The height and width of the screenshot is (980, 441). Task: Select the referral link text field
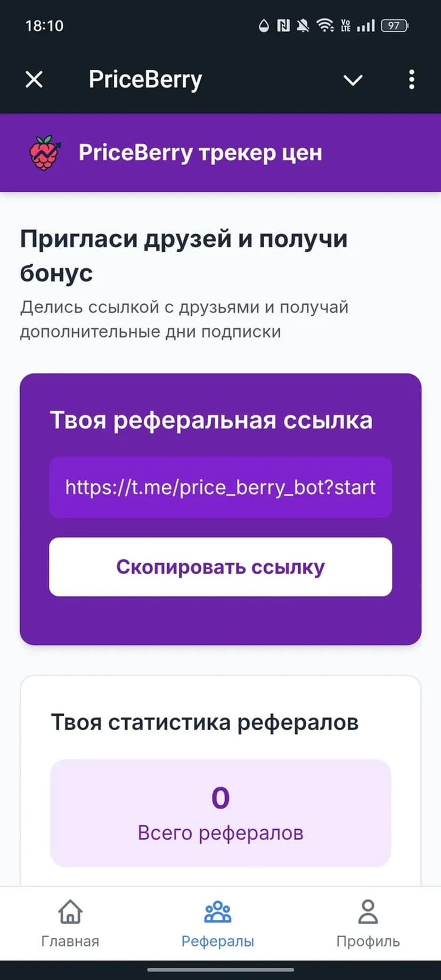click(x=220, y=487)
